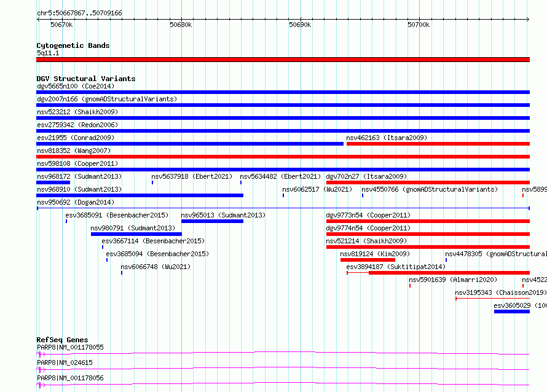The width and height of the screenshot is (547, 392).
Task: Click the blue bar under nsv968172
Action: pos(53,182)
